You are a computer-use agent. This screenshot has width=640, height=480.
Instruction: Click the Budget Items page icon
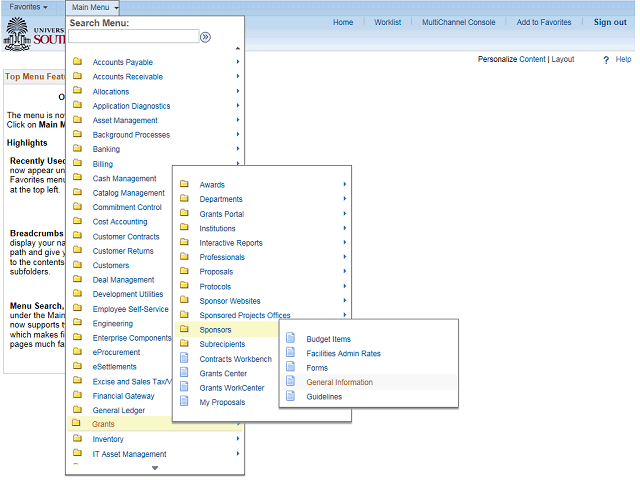pyautogui.click(x=291, y=338)
